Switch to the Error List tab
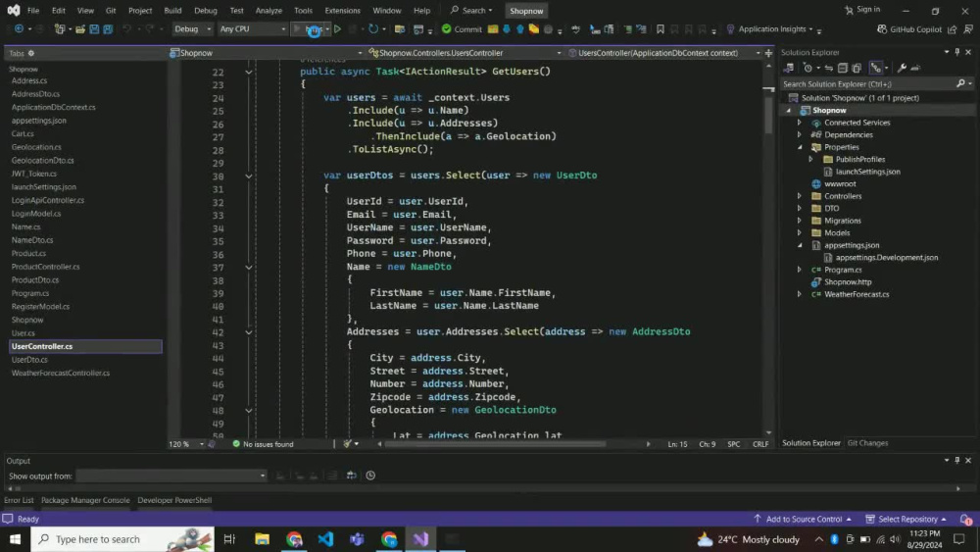The width and height of the screenshot is (980, 552). click(19, 500)
